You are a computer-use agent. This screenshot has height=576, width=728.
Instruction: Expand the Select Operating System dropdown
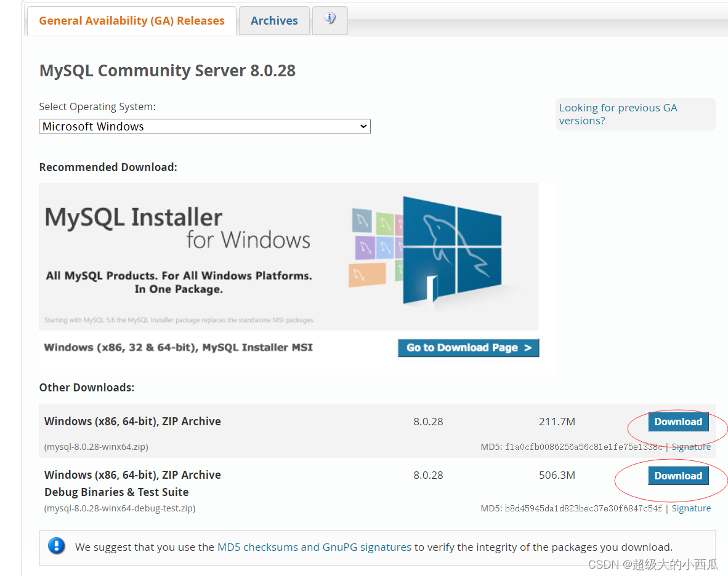pos(204,126)
